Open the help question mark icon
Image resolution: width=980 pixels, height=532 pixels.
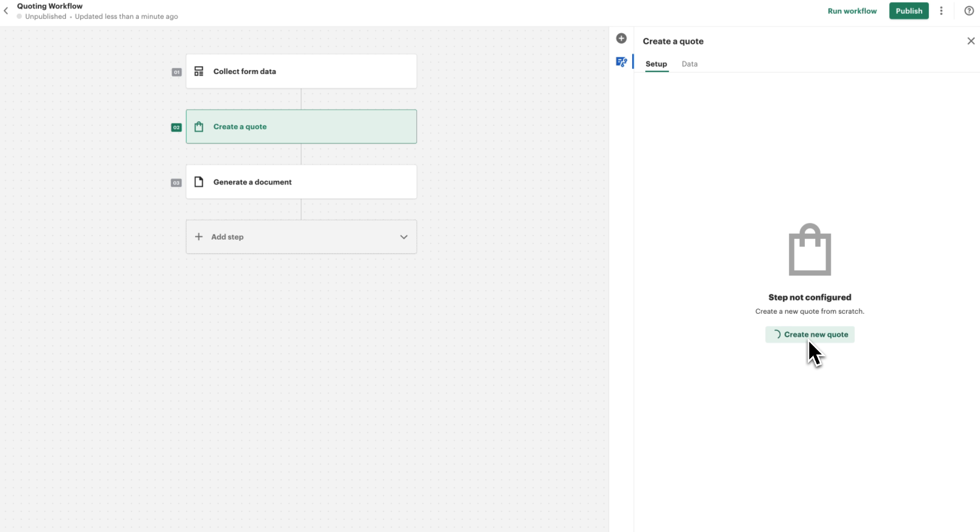[970, 10]
